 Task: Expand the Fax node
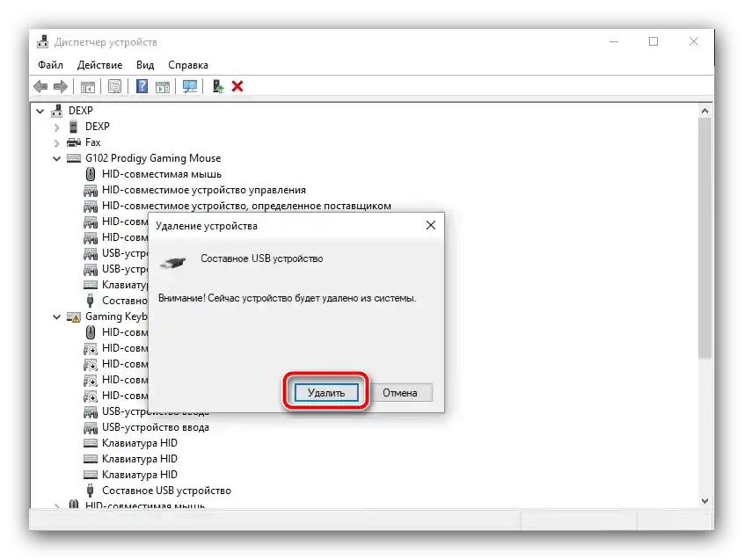(x=57, y=142)
